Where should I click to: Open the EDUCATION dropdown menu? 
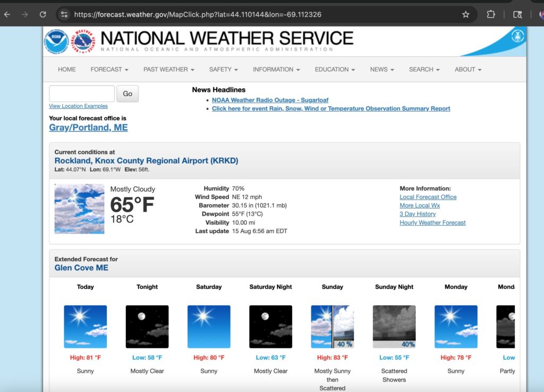335,70
